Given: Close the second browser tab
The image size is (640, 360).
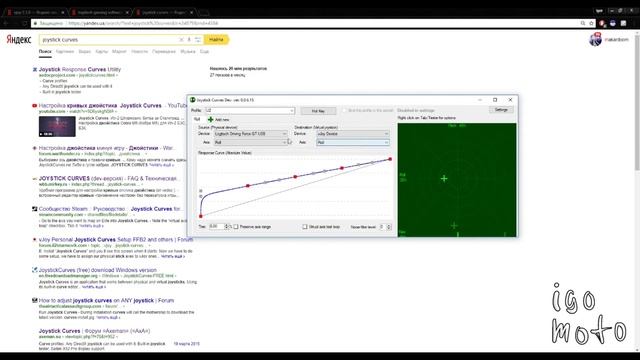Looking at the screenshot, I should click(x=127, y=13).
